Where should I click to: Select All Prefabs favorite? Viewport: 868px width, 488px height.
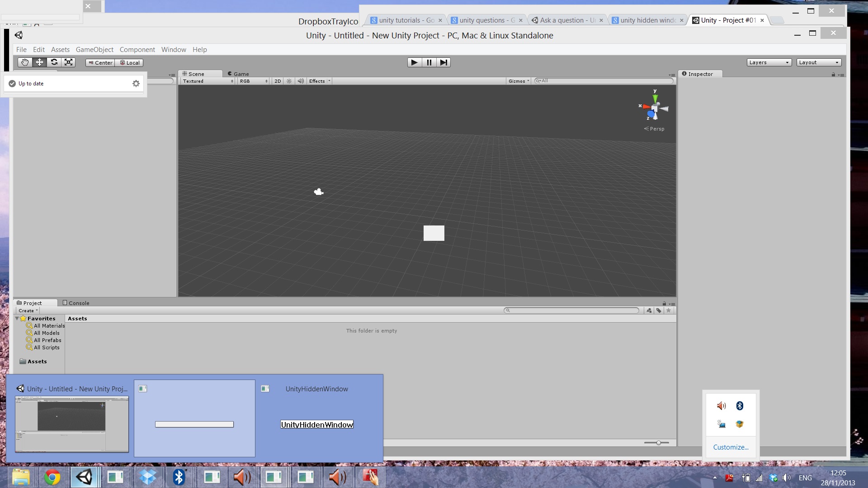point(44,340)
